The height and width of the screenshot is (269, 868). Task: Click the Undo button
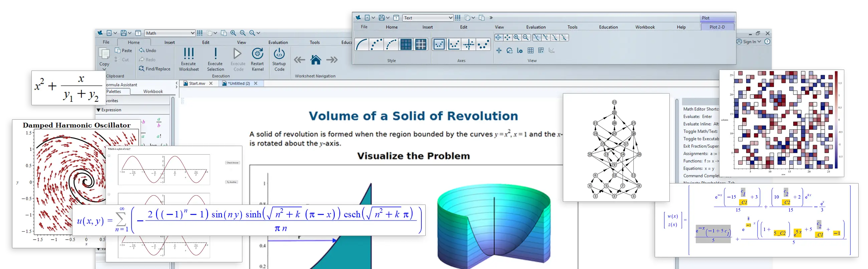[148, 50]
